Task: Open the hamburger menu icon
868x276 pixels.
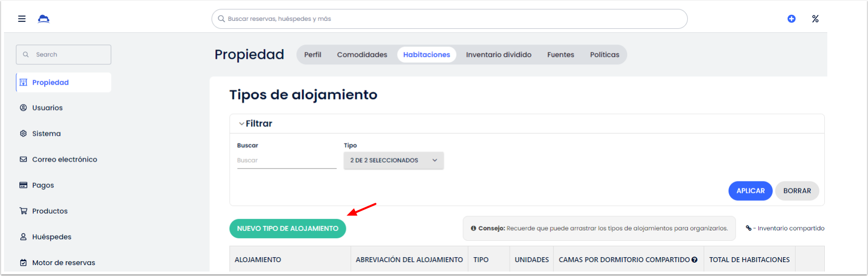Action: pyautogui.click(x=22, y=19)
